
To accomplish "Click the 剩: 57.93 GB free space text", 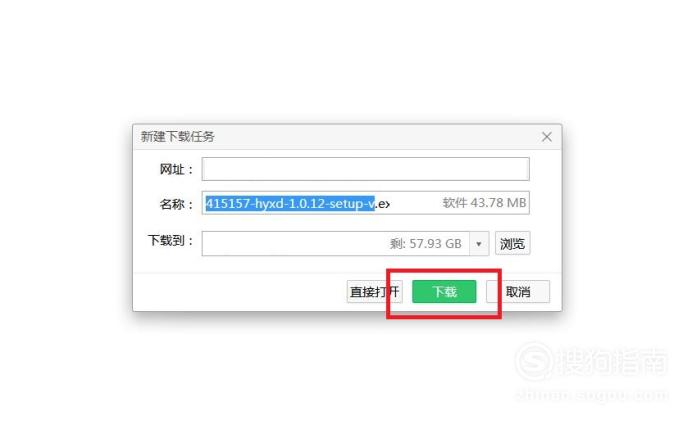I will [x=425, y=244].
